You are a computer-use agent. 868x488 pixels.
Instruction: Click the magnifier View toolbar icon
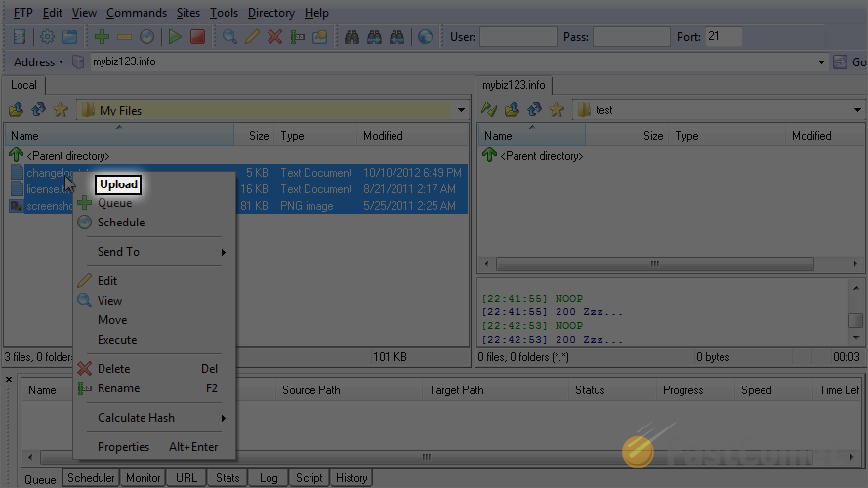229,37
